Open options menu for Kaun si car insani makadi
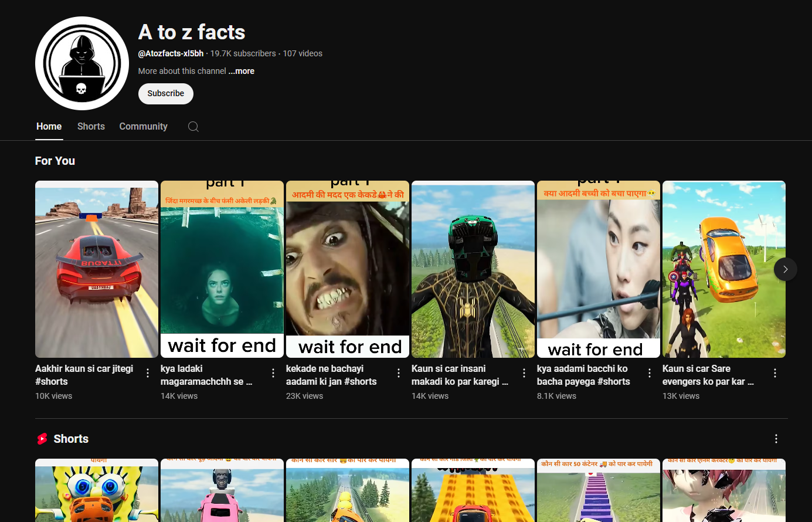Screen dimensions: 812x522 [524, 373]
